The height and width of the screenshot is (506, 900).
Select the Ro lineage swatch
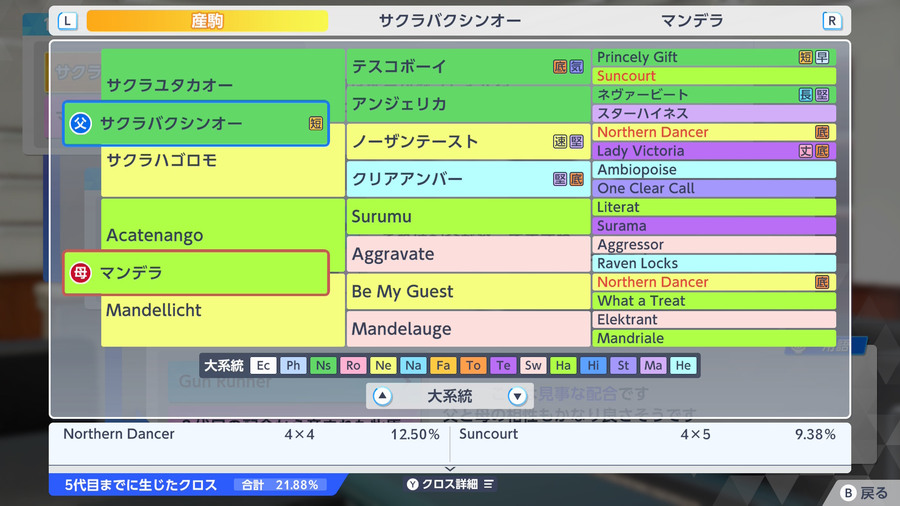tap(353, 365)
